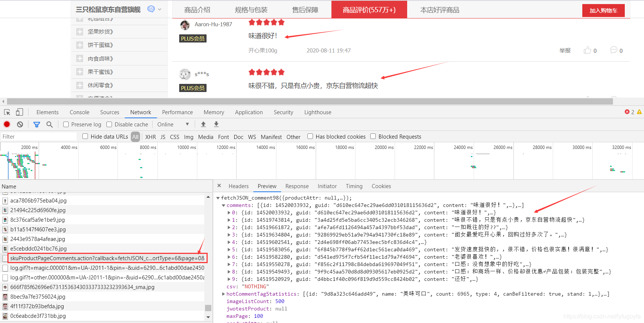Switch to the Console panel

click(79, 112)
